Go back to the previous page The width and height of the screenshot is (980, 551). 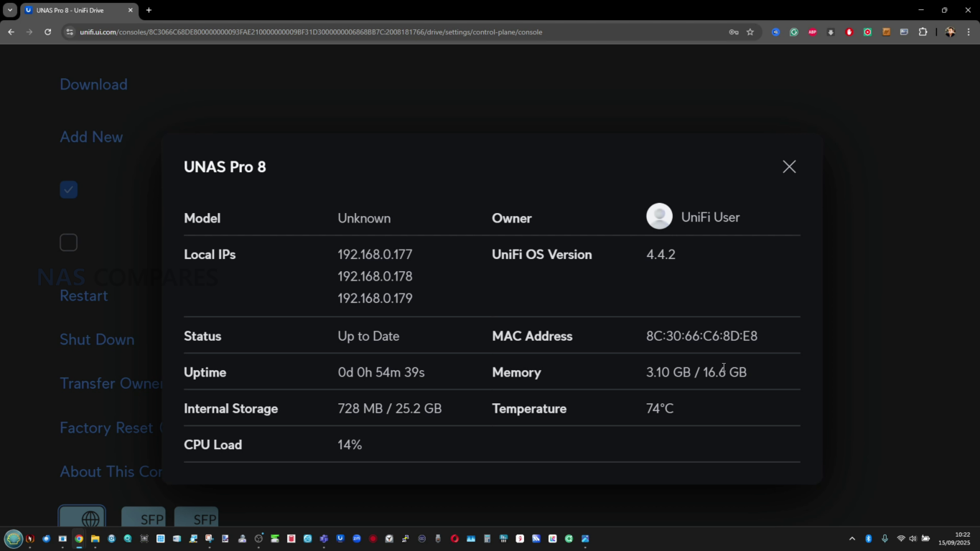11,32
